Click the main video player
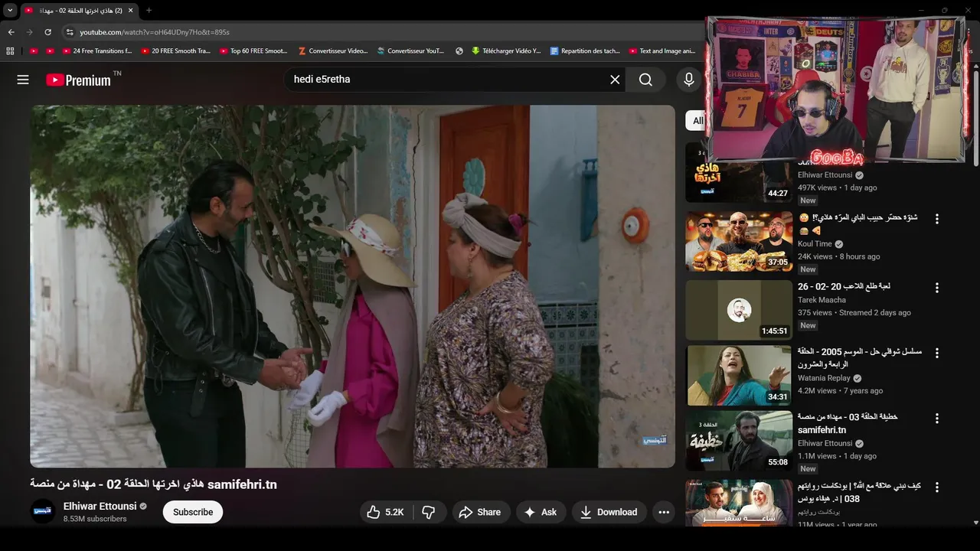This screenshot has width=980, height=551. tap(352, 286)
